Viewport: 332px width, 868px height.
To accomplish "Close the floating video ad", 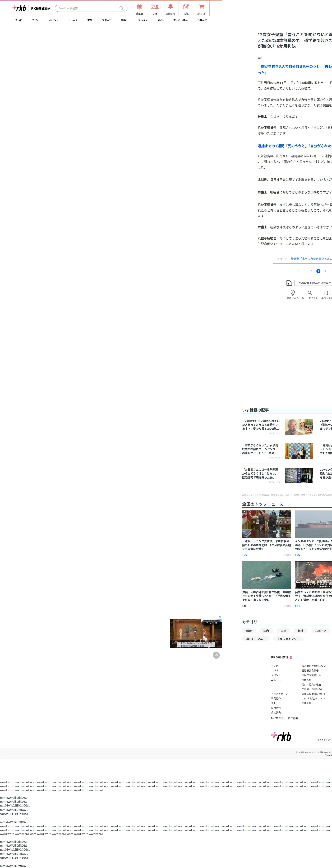I will click(220, 617).
